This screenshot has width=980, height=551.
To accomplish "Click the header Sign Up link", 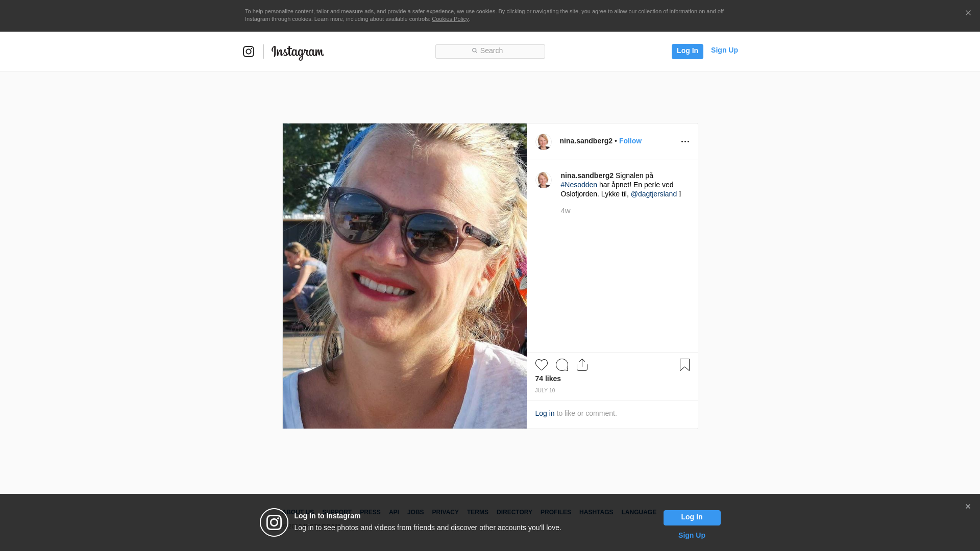I will [724, 50].
